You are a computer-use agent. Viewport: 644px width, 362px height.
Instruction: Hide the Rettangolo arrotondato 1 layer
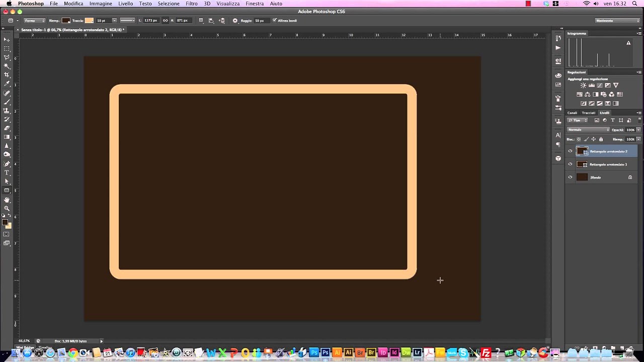pos(570,164)
